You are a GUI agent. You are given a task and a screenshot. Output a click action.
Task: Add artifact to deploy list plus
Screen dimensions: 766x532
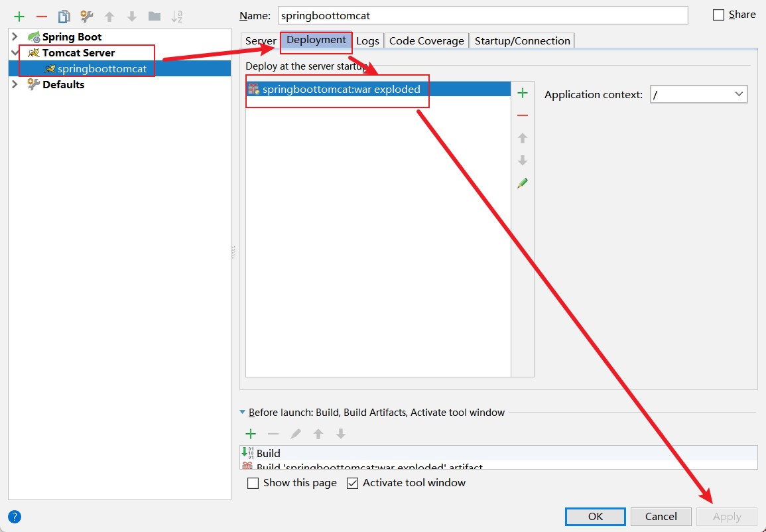click(x=522, y=93)
